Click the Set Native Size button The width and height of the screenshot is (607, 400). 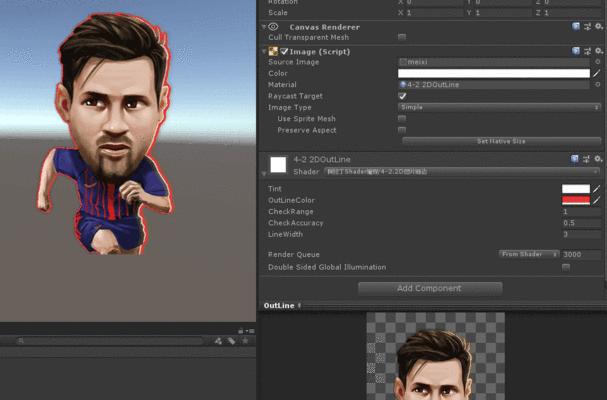pos(501,141)
